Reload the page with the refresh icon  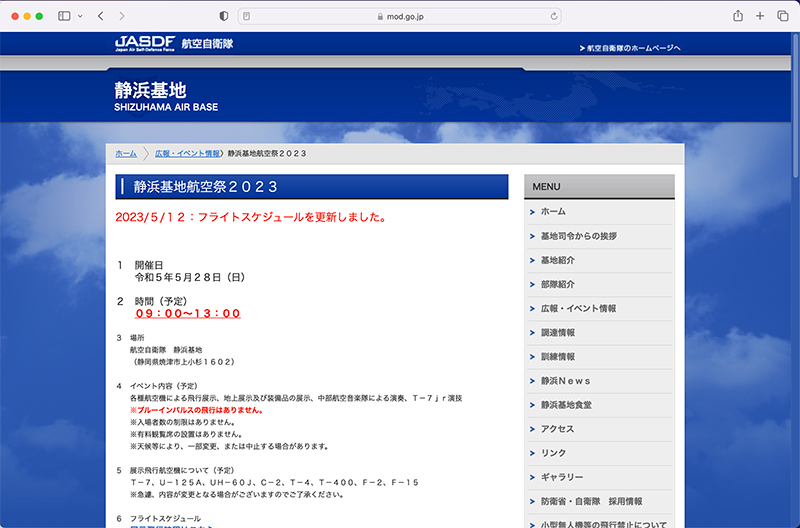point(554,16)
